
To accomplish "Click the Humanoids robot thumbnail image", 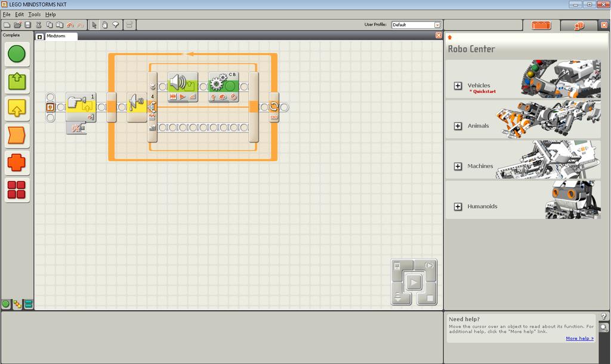I will (572, 199).
